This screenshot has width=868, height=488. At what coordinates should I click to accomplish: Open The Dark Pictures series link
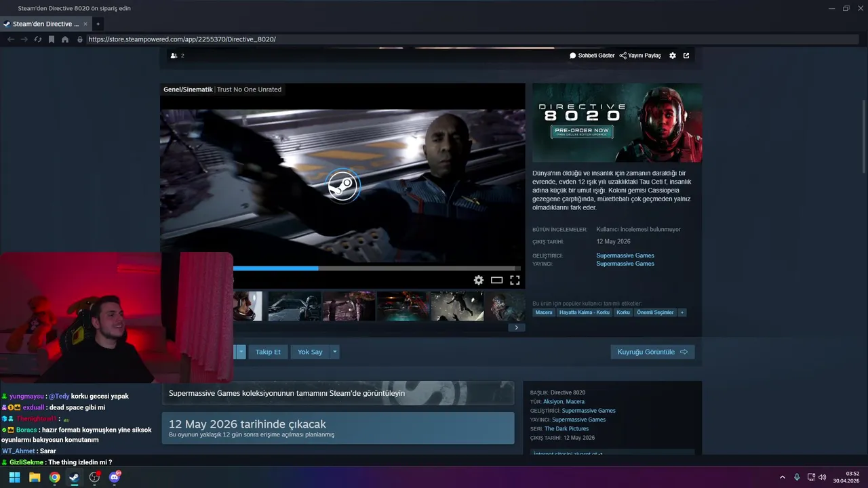click(566, 428)
